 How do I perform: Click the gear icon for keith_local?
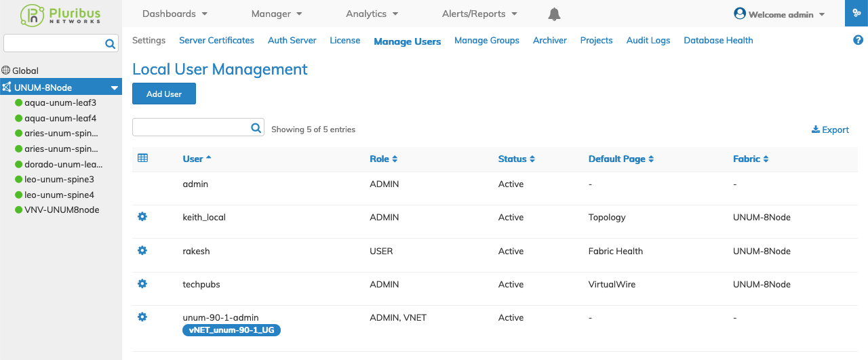[142, 217]
